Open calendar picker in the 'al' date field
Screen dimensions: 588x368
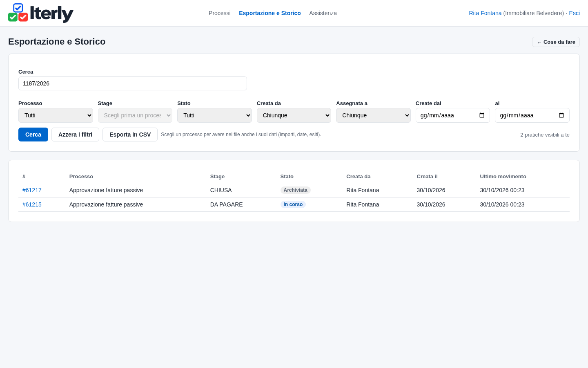(561, 115)
